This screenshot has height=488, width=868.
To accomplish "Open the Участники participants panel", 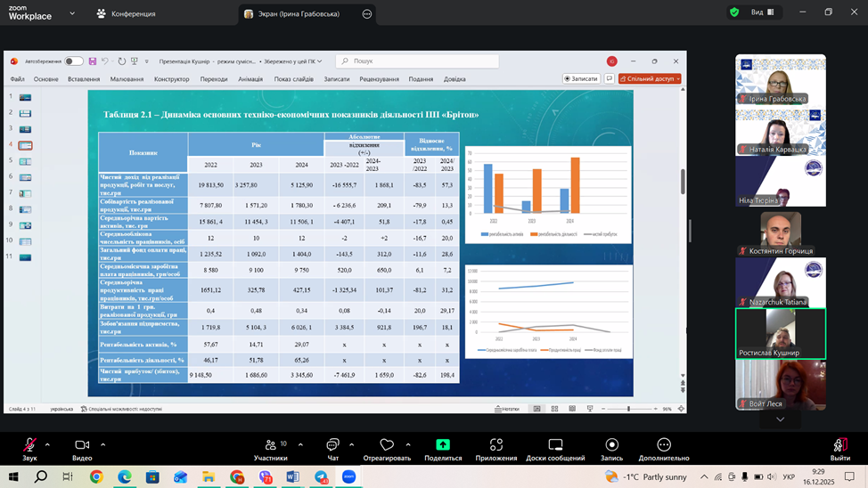I will click(270, 445).
